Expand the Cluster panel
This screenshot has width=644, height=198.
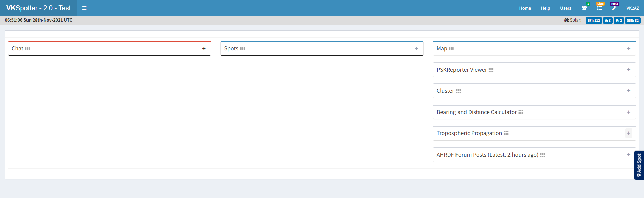pyautogui.click(x=629, y=91)
